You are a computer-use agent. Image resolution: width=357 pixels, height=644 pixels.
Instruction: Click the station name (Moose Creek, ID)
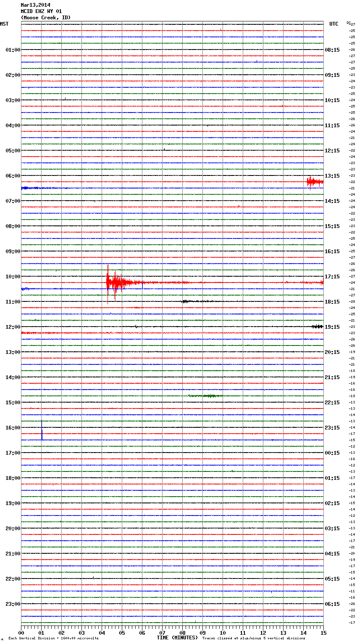[46, 18]
